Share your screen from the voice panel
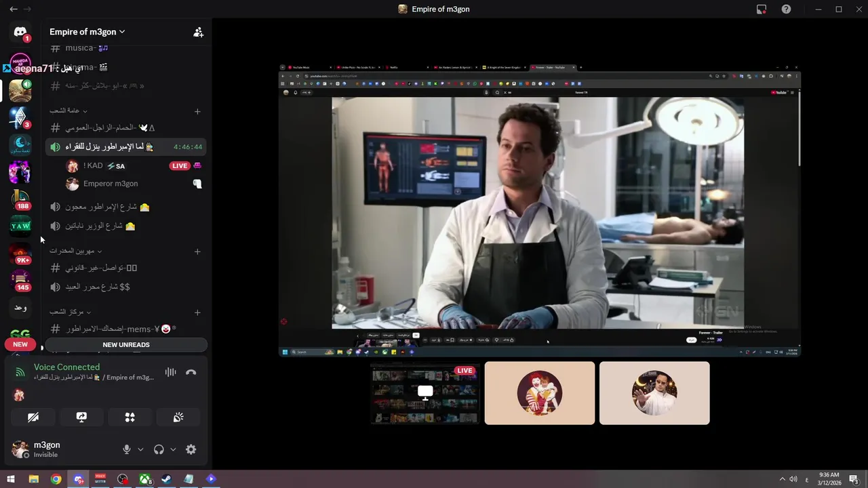Image resolution: width=868 pixels, height=488 pixels. coord(81,418)
